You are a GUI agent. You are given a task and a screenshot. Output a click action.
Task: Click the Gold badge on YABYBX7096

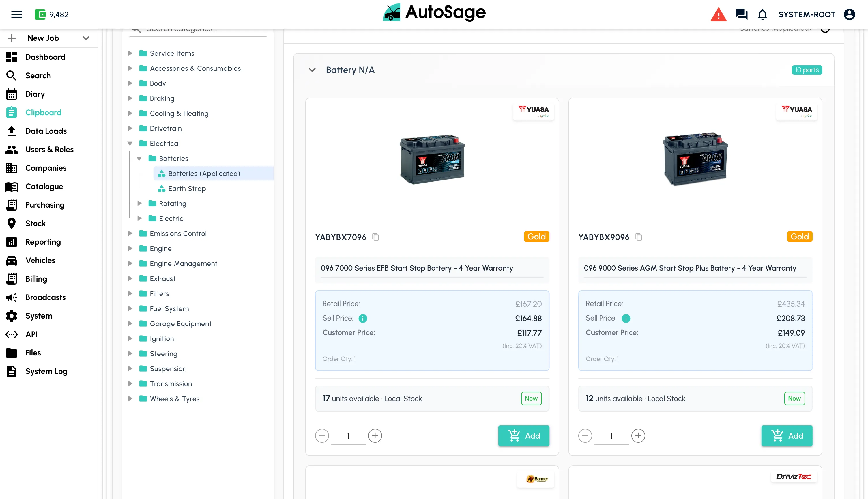(x=536, y=237)
